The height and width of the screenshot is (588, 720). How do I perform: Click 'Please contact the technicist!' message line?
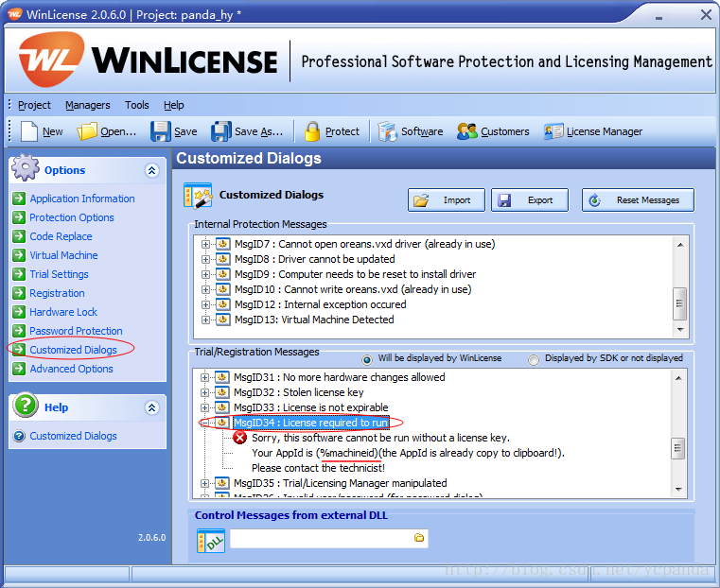click(318, 468)
